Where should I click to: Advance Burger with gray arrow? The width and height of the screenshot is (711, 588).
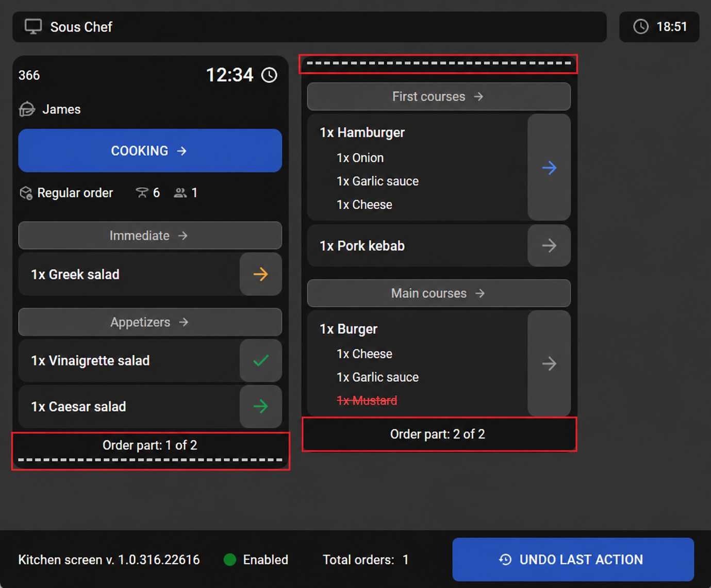click(x=549, y=363)
